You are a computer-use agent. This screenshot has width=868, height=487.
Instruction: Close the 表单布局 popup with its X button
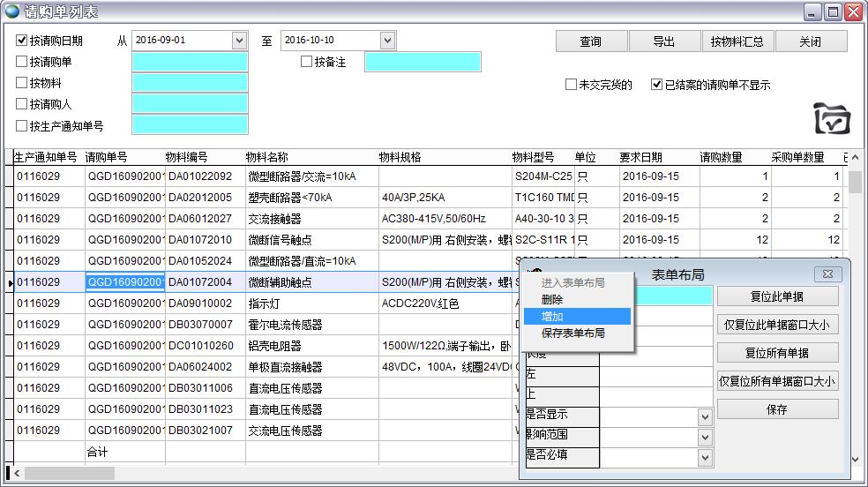pos(827,275)
